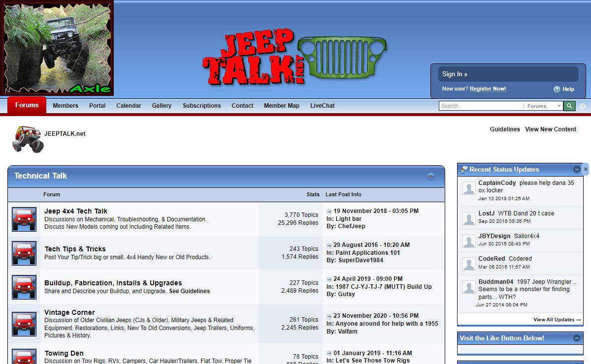Click forum icon beside Vintage Corner

point(24,324)
